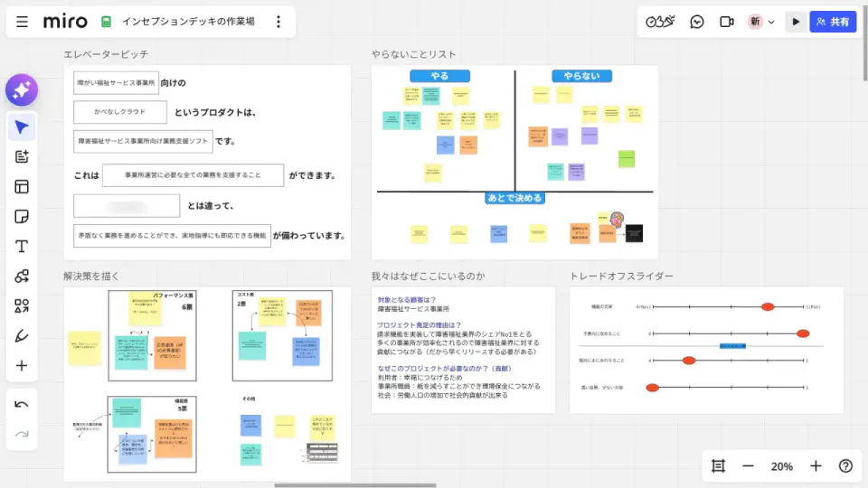The height and width of the screenshot is (488, 868).
Task: Click the blue 共有 share button
Action: click(x=833, y=22)
